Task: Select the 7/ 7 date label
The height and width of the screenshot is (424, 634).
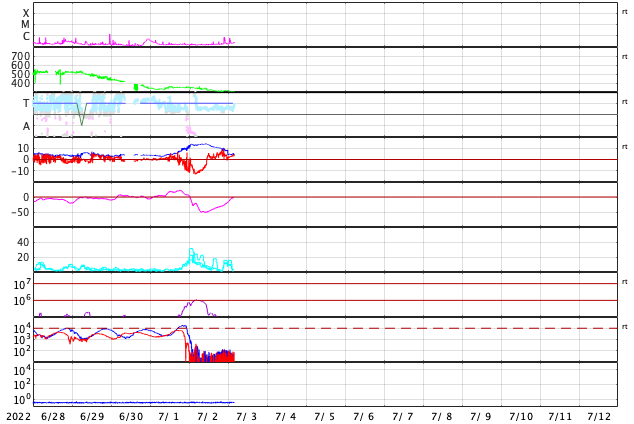Action: 403,416
